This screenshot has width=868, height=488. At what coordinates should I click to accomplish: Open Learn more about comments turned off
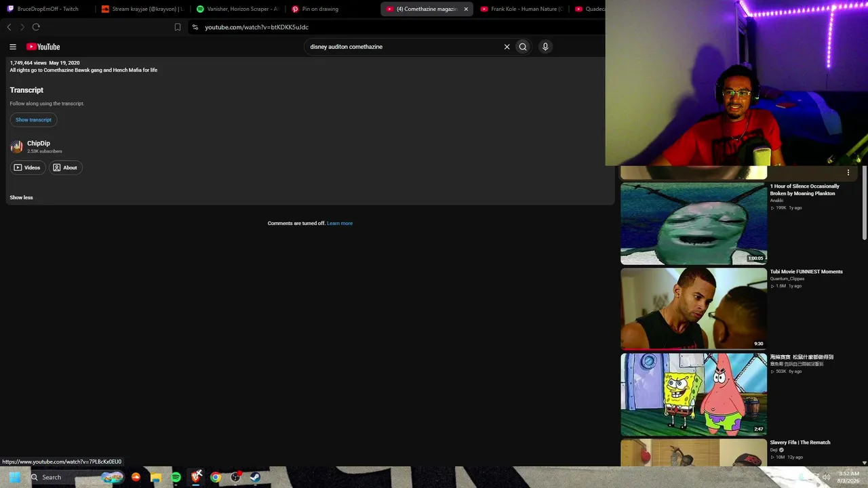point(340,223)
